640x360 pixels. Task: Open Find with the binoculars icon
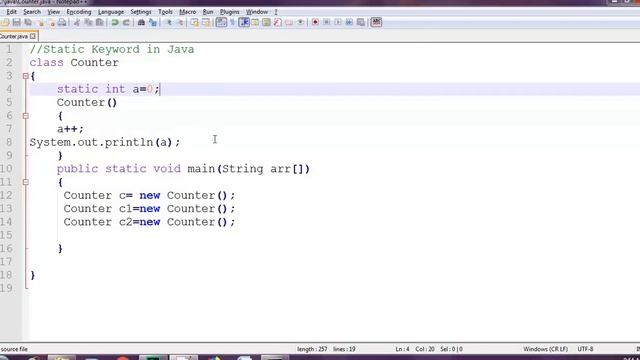tap(141, 22)
